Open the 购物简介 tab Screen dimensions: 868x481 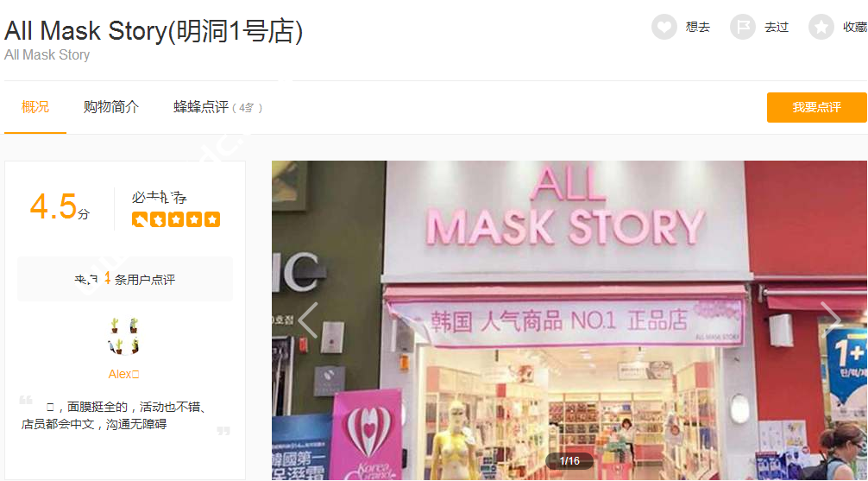(111, 107)
